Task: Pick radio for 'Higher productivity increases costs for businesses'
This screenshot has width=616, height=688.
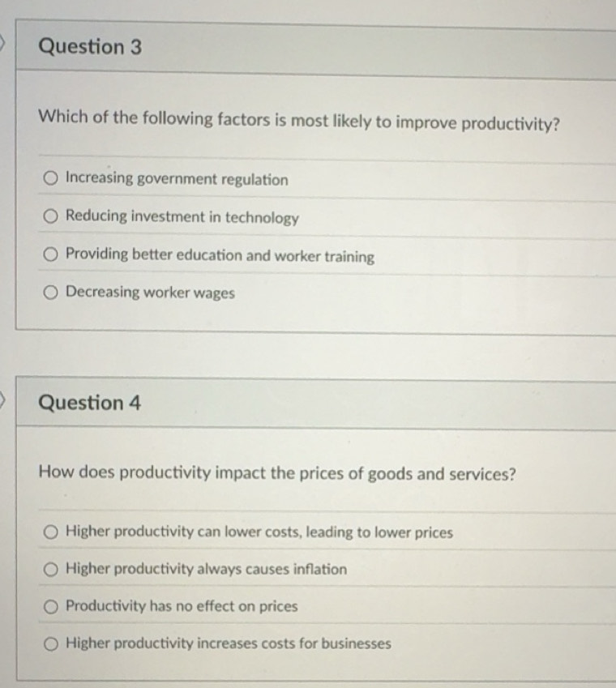Action: click(51, 644)
